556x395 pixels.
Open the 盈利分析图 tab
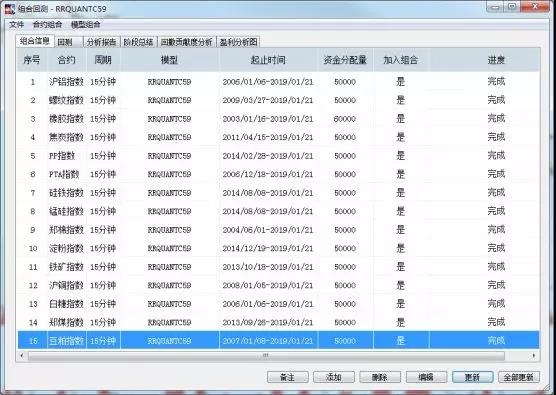click(x=239, y=42)
